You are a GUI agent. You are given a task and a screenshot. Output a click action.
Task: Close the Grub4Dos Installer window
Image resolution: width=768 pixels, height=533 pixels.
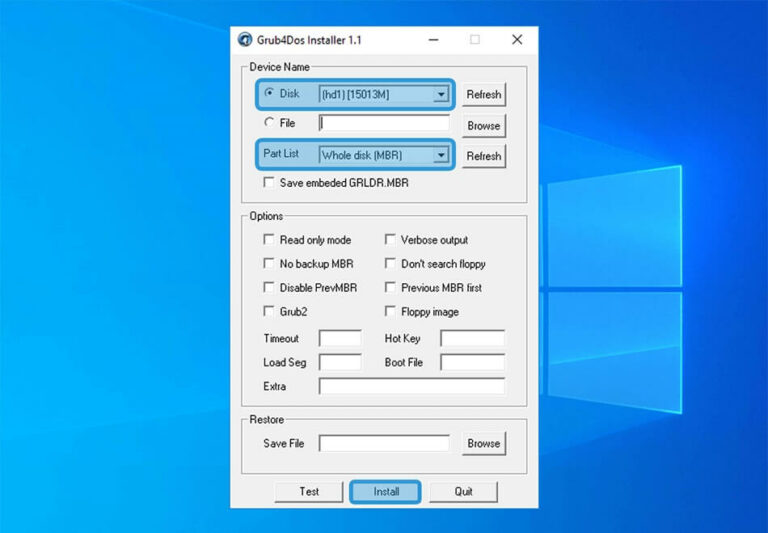pyautogui.click(x=517, y=40)
